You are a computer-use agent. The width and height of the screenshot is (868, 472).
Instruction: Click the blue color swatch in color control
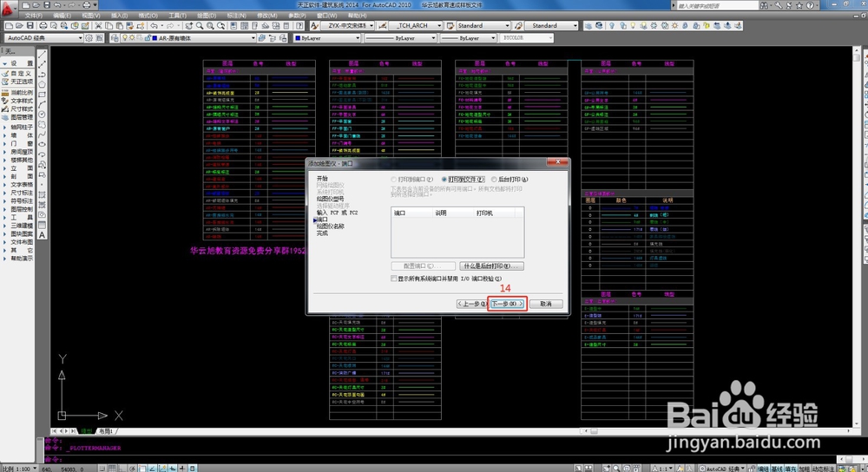tap(298, 38)
